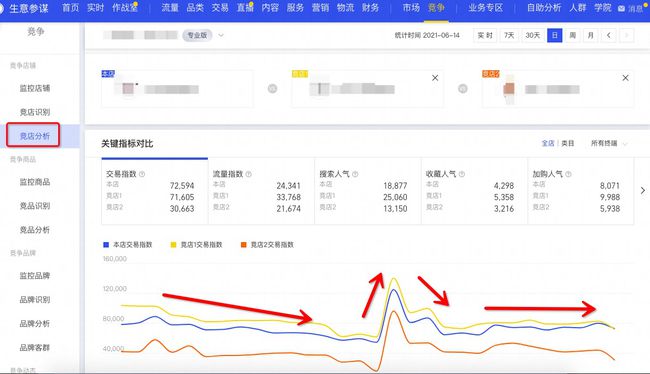Switch comparison scope to 类目
650x374 pixels.
point(568,143)
